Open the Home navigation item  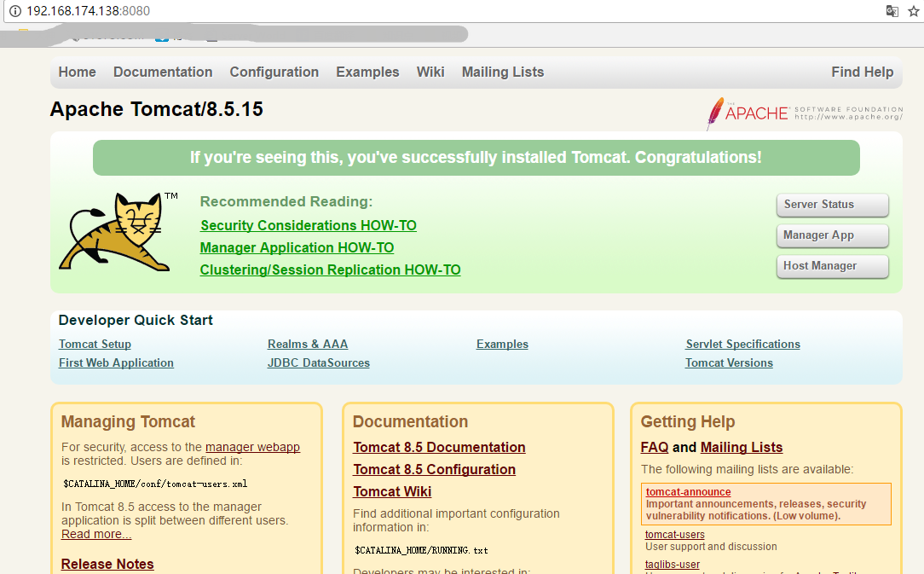(78, 72)
